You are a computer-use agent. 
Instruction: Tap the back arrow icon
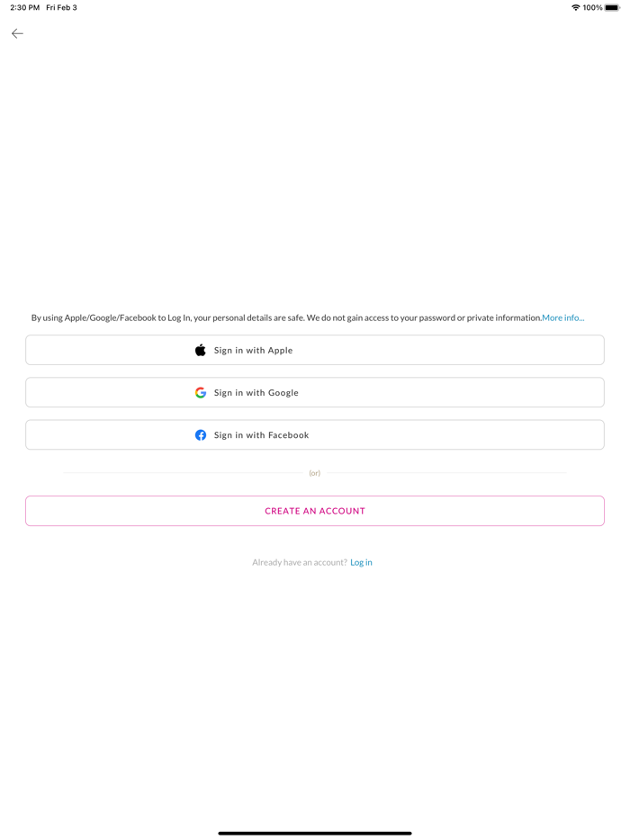[17, 33]
